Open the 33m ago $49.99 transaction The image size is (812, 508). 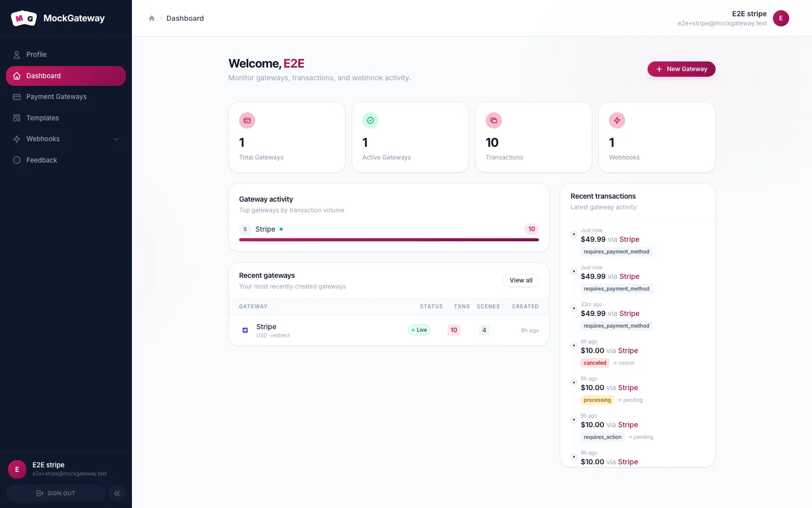tap(637, 315)
